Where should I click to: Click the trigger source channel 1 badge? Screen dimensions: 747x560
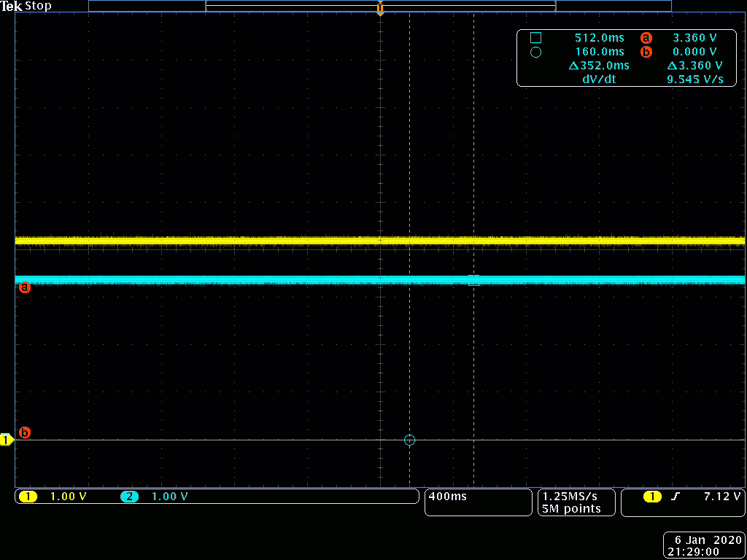(x=652, y=497)
